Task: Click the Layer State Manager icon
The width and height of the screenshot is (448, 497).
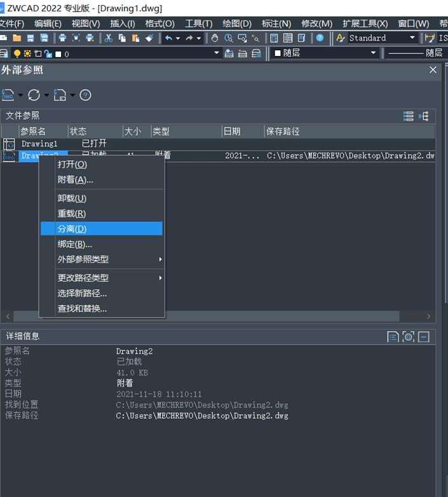Action: pyautogui.click(x=256, y=53)
